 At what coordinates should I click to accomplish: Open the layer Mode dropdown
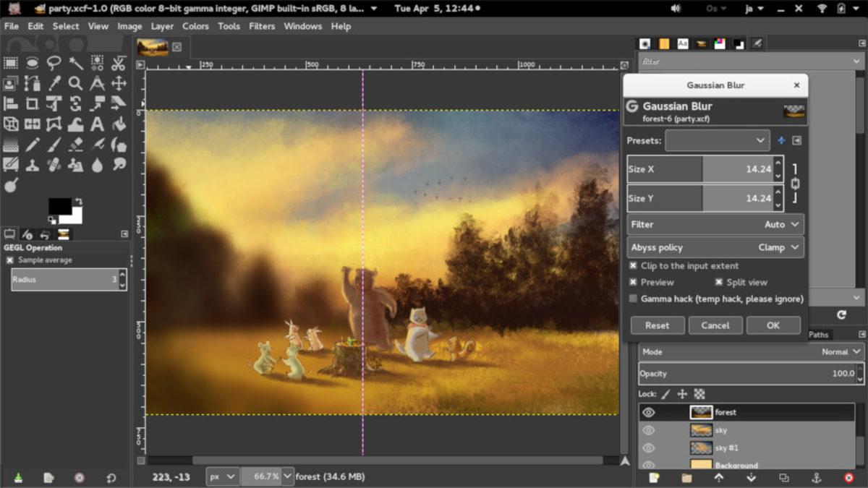pyautogui.click(x=839, y=351)
